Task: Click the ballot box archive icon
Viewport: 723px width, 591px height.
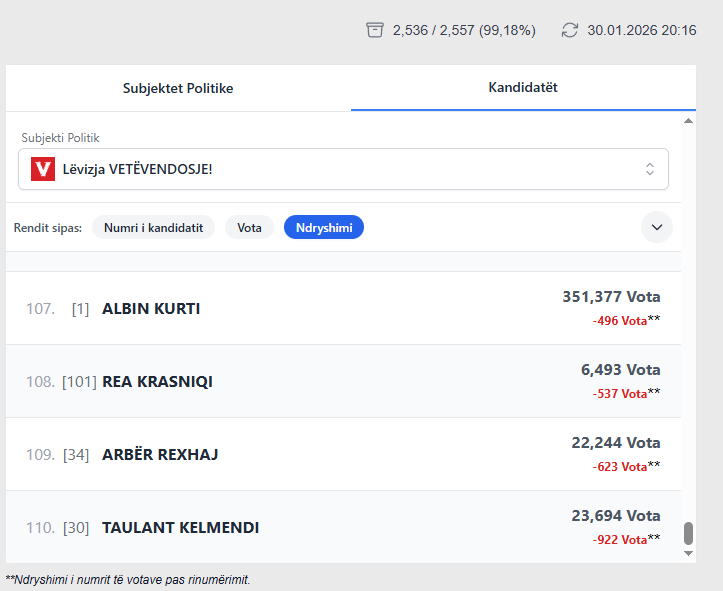Action: point(375,30)
